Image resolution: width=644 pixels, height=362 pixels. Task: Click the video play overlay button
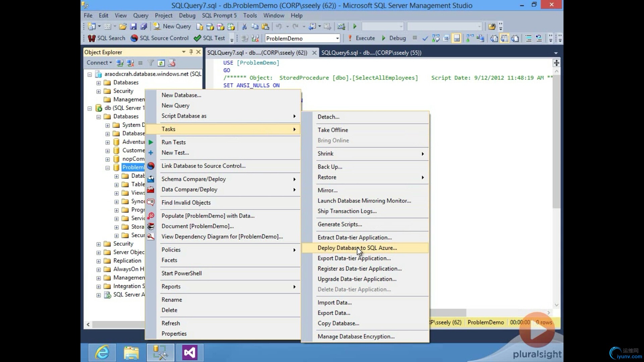click(537, 330)
